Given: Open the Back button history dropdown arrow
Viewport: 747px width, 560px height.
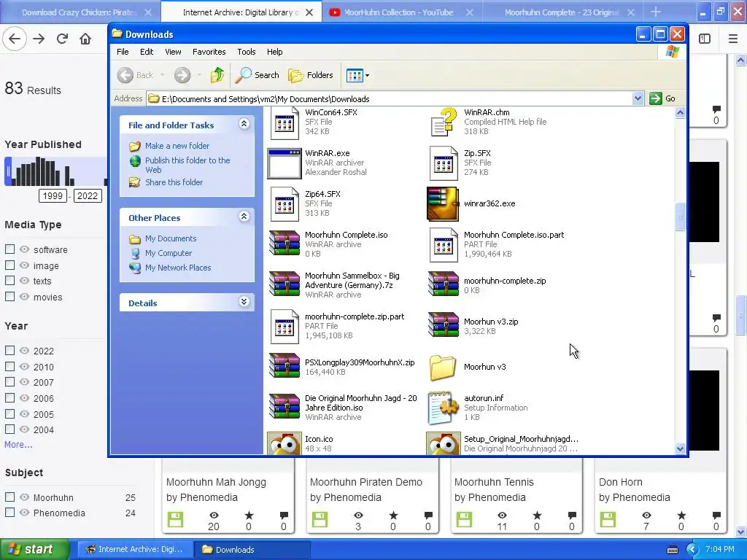Looking at the screenshot, I should [x=163, y=75].
